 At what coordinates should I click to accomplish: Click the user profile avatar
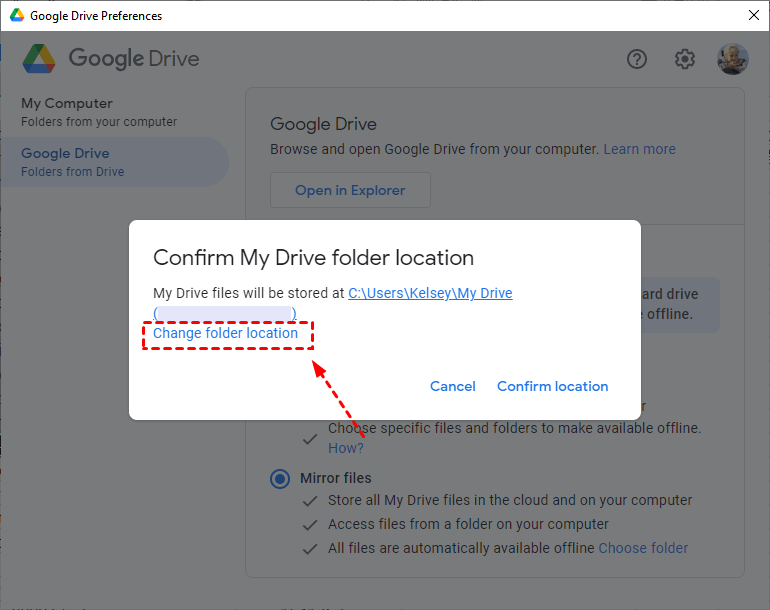point(732,59)
